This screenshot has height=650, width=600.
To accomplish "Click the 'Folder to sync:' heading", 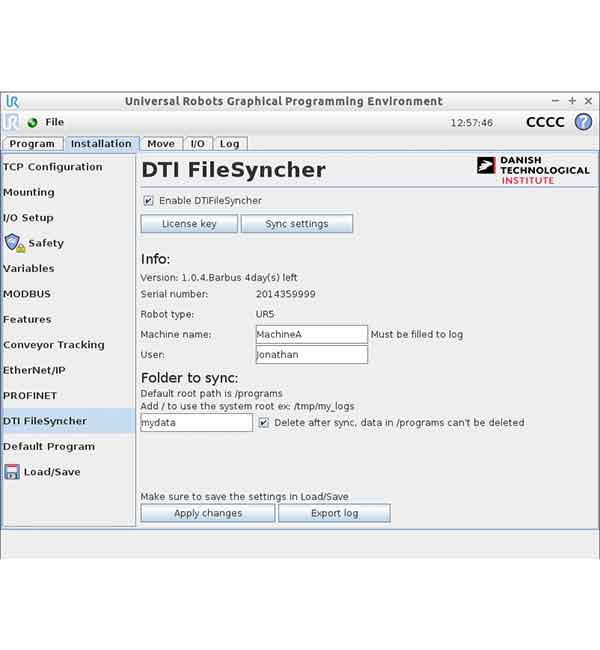I will (x=189, y=378).
